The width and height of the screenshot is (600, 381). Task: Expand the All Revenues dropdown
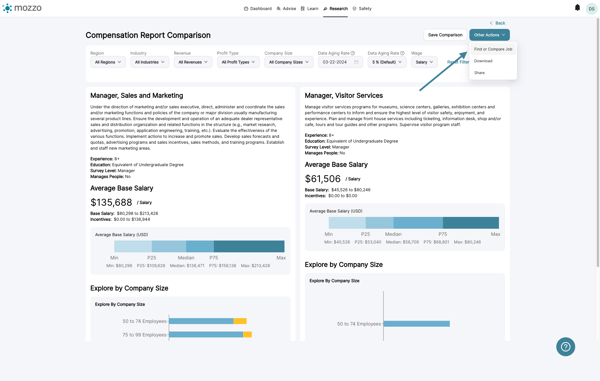coord(193,62)
